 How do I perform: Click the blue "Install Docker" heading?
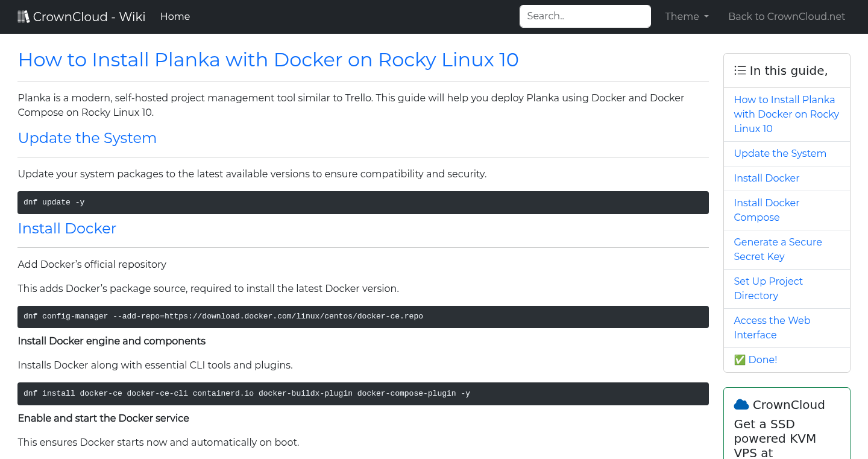click(67, 229)
